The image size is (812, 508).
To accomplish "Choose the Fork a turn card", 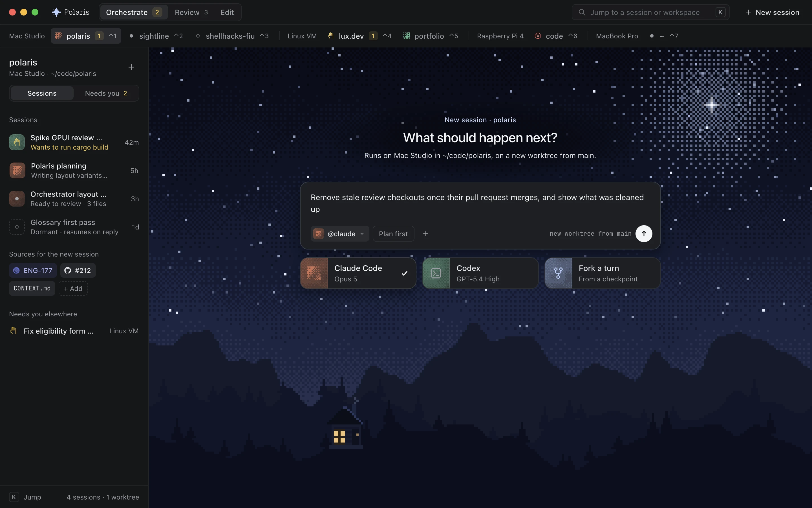I will click(x=602, y=273).
